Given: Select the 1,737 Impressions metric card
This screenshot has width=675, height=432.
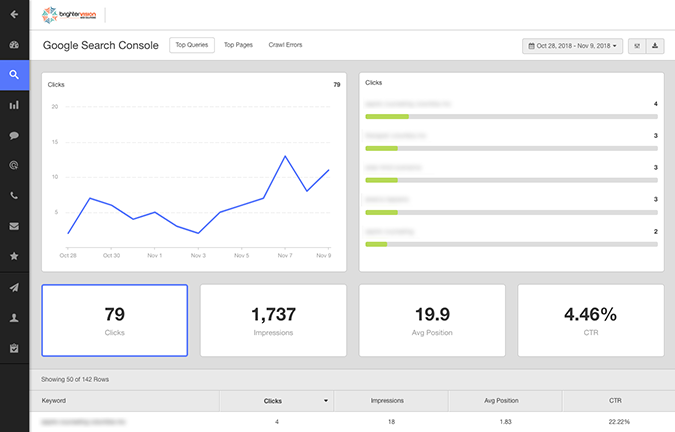Looking at the screenshot, I should coord(273,321).
